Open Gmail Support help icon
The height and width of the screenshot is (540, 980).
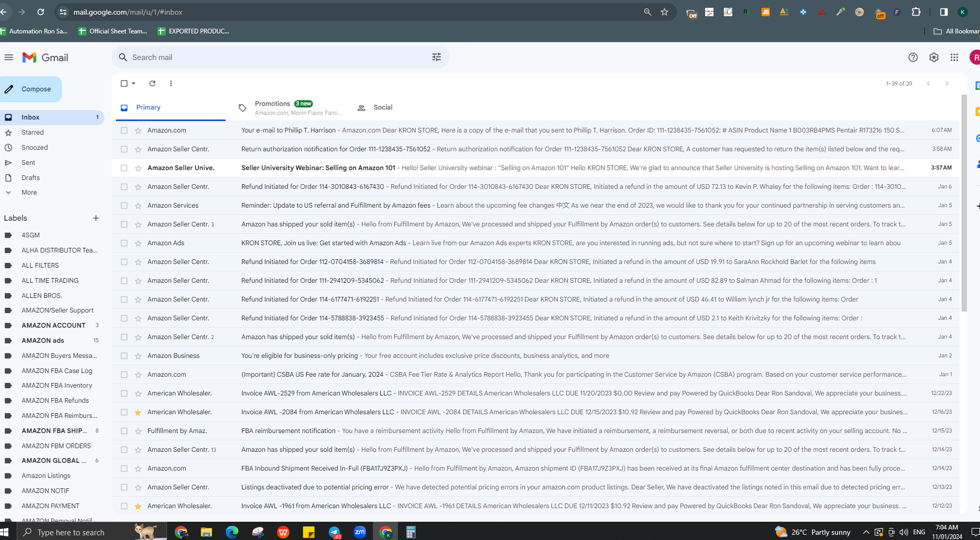click(913, 57)
